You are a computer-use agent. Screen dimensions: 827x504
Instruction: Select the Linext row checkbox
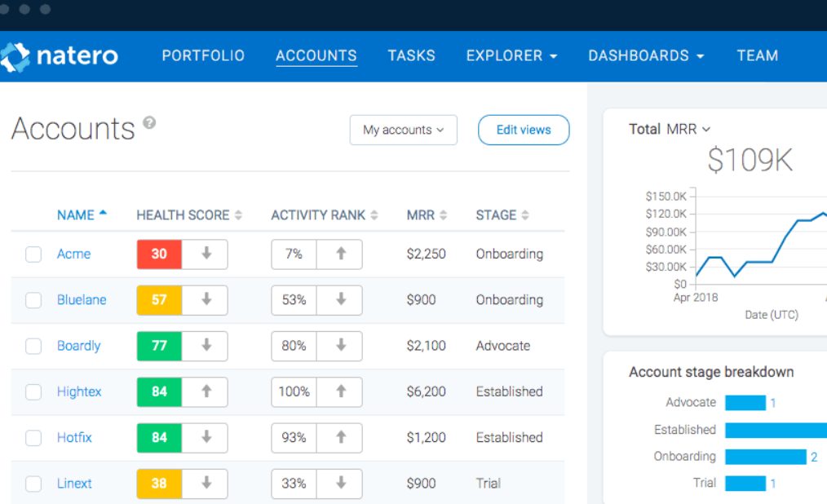pos(33,484)
